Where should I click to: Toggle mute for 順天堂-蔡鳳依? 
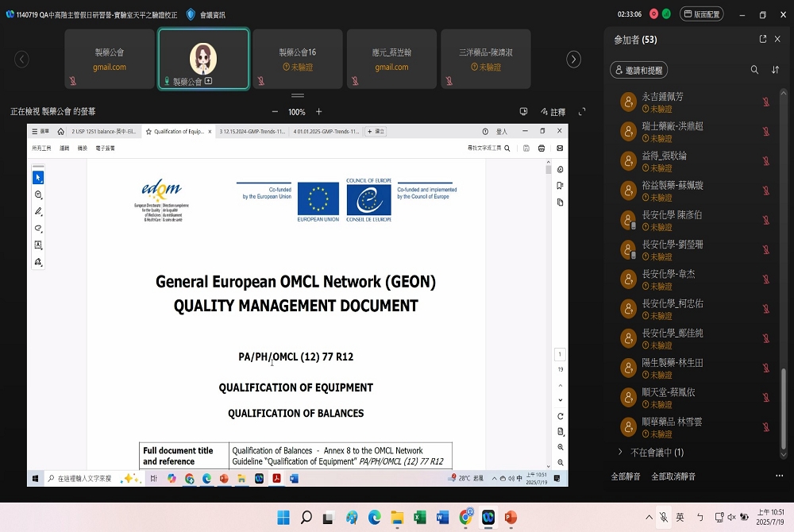pyautogui.click(x=766, y=397)
